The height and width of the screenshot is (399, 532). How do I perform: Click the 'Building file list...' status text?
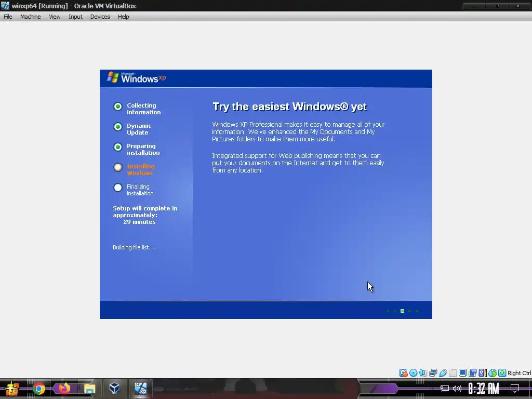tap(134, 247)
